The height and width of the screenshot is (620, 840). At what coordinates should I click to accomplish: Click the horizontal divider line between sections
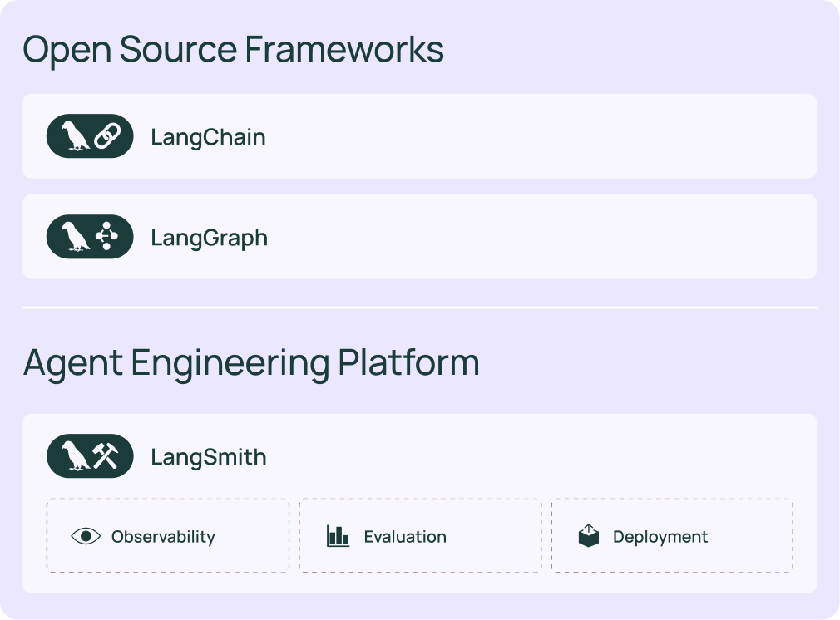tap(419, 308)
